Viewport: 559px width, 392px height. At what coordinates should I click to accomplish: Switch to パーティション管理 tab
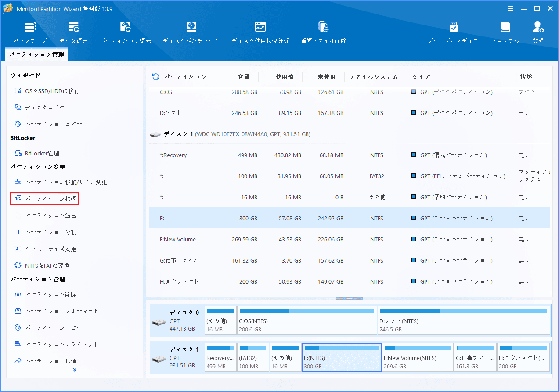[x=36, y=55]
